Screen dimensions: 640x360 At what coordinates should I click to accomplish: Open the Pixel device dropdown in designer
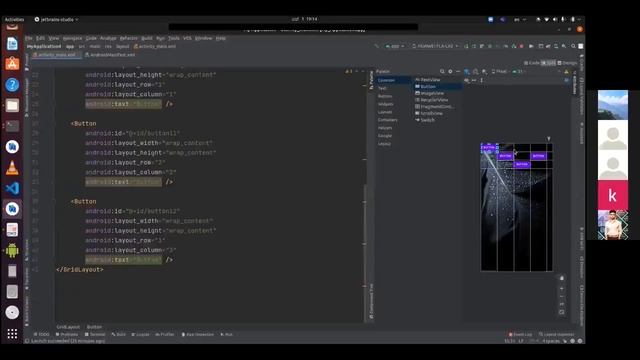(500, 71)
